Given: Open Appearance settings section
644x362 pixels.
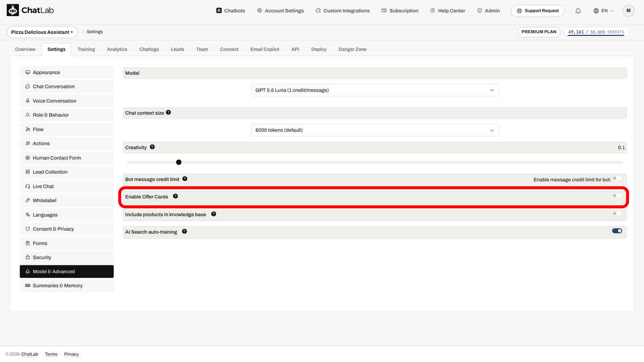Looking at the screenshot, I should coord(67,72).
